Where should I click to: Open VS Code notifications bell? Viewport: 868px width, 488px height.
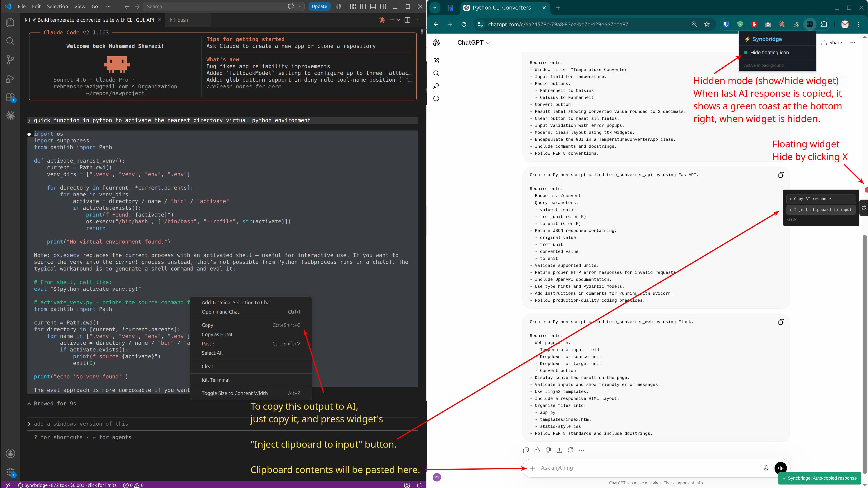point(419,485)
